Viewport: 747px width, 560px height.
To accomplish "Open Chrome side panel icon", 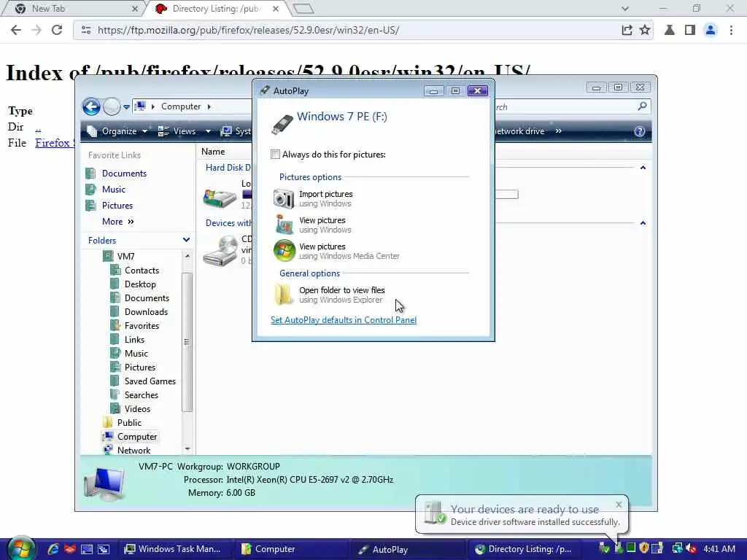I will [689, 30].
